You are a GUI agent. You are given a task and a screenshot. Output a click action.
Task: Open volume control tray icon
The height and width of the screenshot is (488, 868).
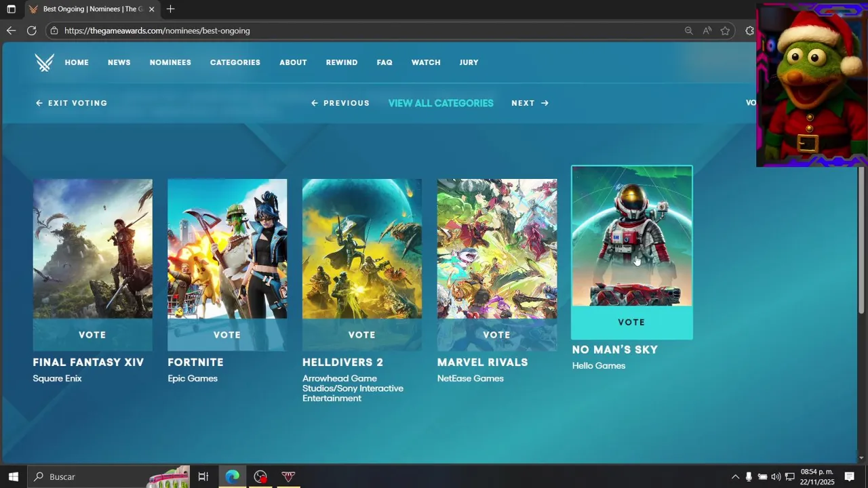(x=776, y=476)
